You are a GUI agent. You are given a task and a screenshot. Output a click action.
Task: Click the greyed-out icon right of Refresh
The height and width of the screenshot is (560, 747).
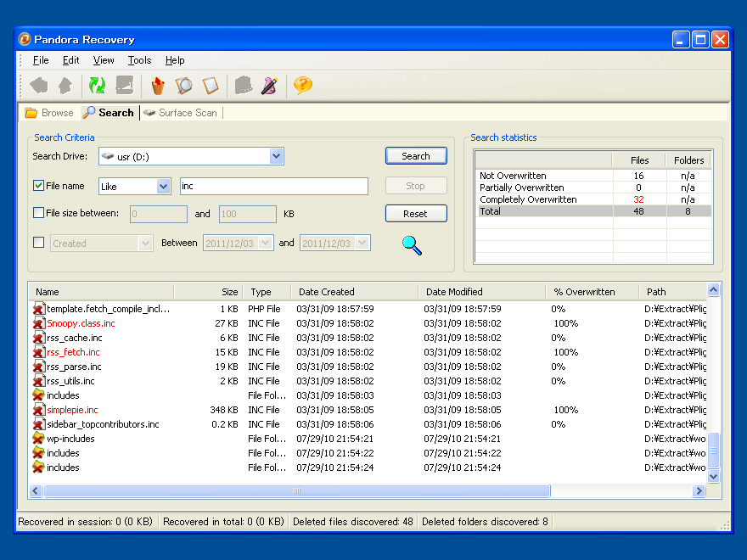(125, 86)
